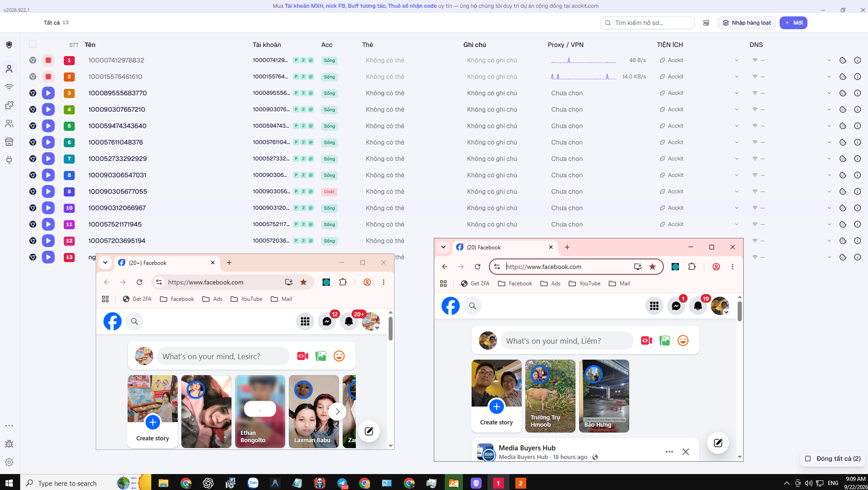The image size is (868, 490).
Task: Open the store icon in left sidebar
Action: click(x=9, y=142)
